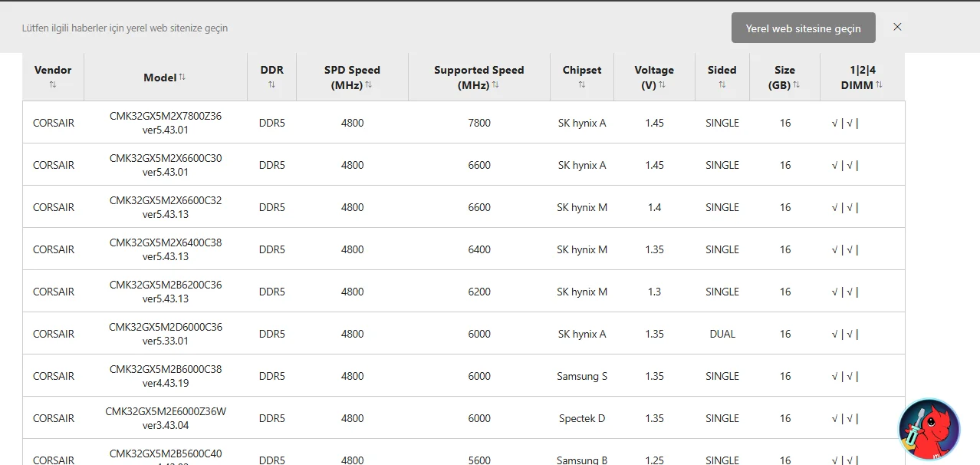Viewport: 980px width, 465px height.
Task: Sort by Size (GB) arrows
Action: pos(796,85)
